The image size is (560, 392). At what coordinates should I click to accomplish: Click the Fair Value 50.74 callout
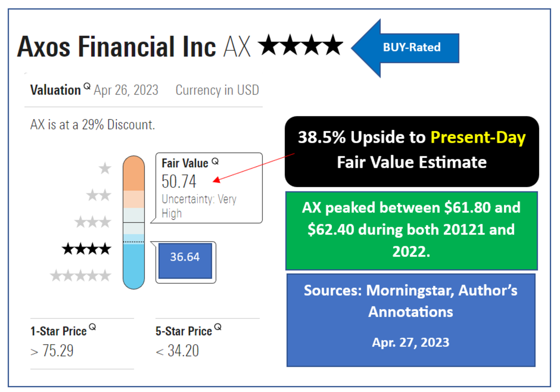point(209,188)
